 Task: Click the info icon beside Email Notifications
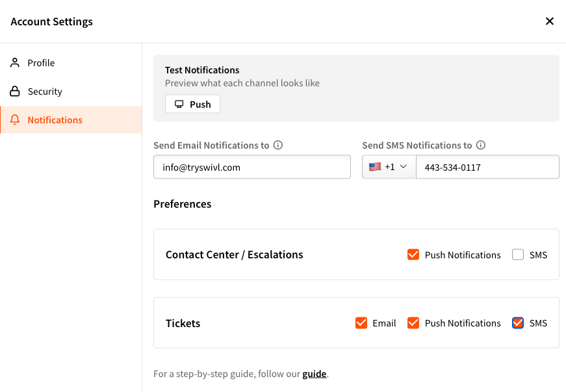click(x=278, y=145)
